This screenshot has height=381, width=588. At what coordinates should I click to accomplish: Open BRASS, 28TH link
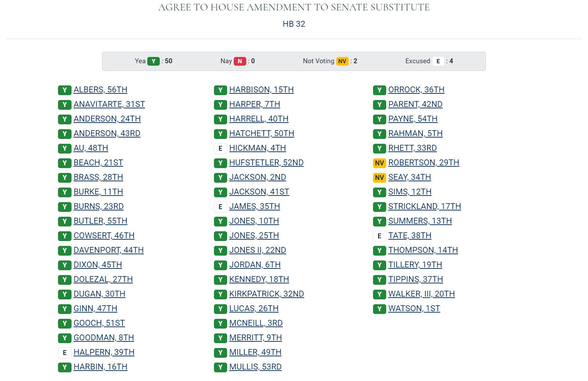point(98,177)
